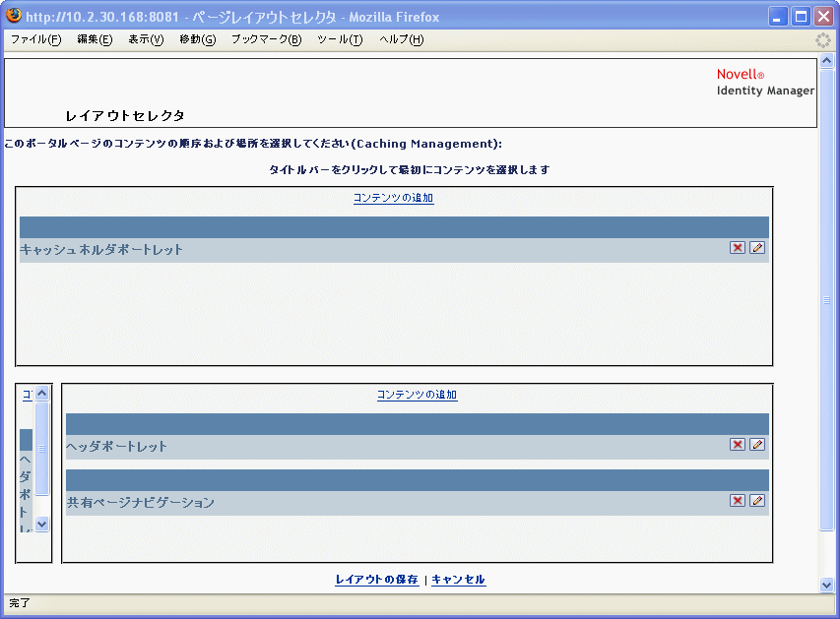The height and width of the screenshot is (619, 840).
Task: Click the main page vertical scrollbar thumb
Action: [826, 300]
